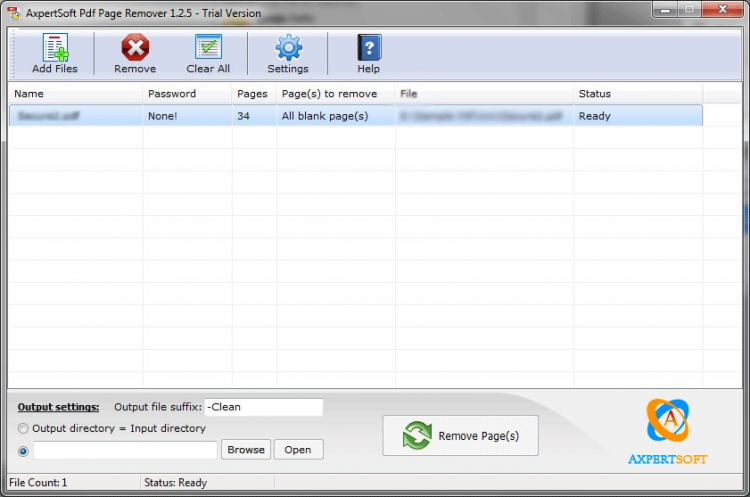Image resolution: width=750 pixels, height=497 pixels.
Task: Click the Output file suffix field
Action: (x=264, y=407)
